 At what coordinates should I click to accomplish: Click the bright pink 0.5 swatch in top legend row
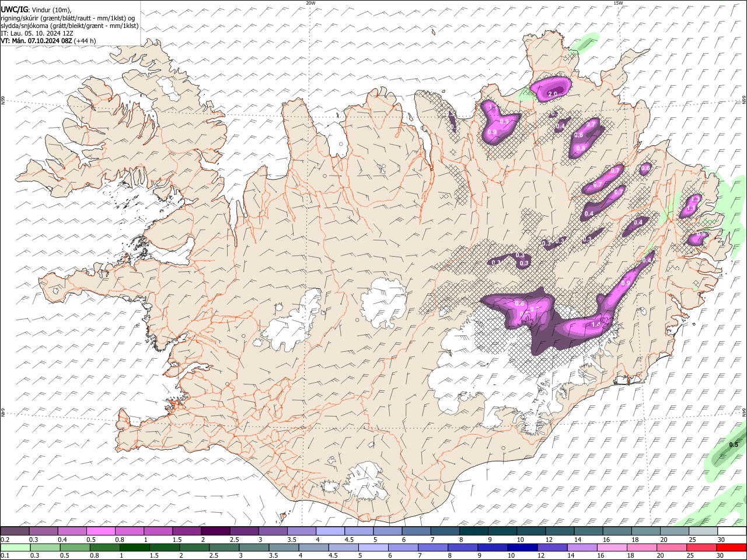pyautogui.click(x=101, y=531)
